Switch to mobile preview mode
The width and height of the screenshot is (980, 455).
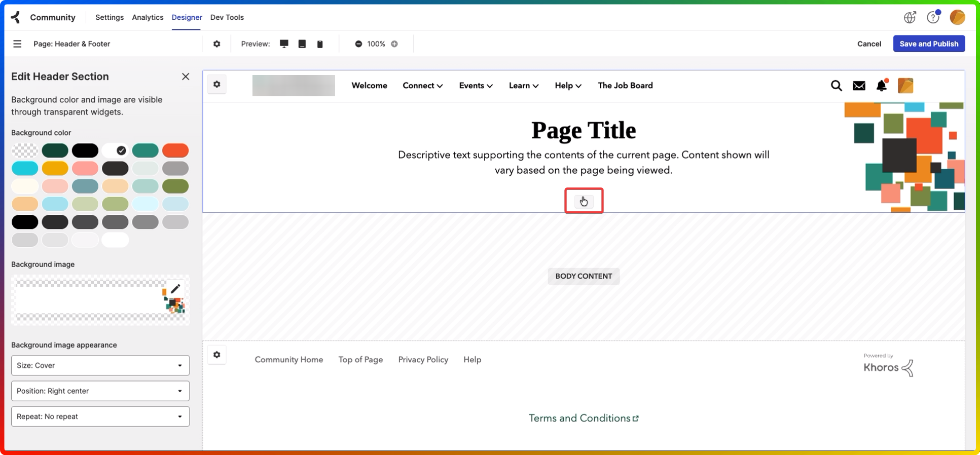[320, 44]
